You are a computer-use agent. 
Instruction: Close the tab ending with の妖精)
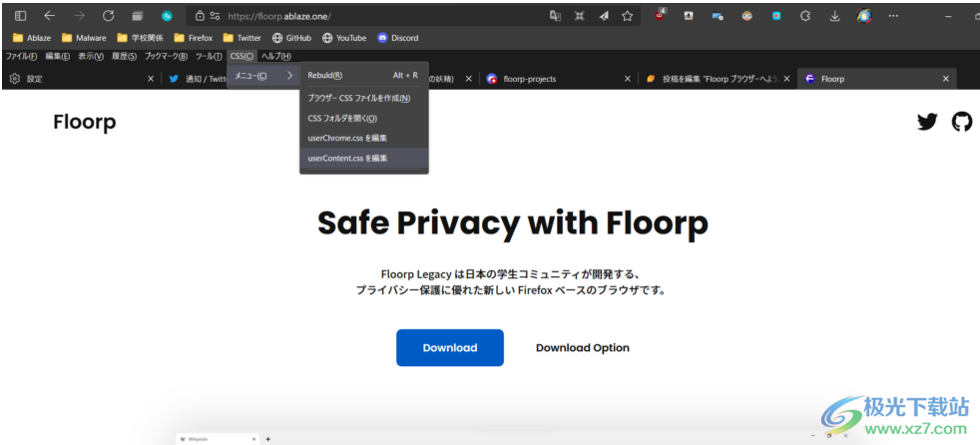coord(469,79)
